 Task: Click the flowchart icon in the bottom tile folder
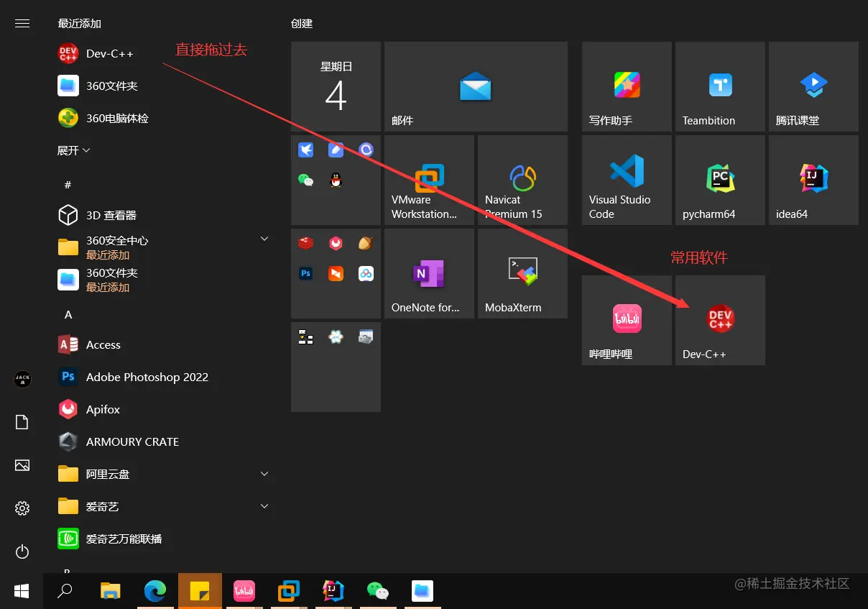tap(306, 336)
